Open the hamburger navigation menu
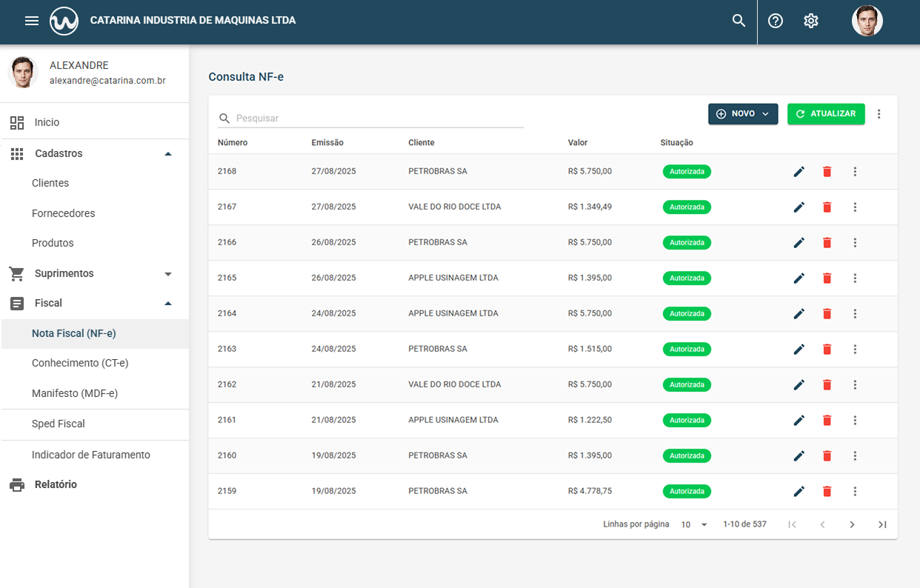 point(32,21)
